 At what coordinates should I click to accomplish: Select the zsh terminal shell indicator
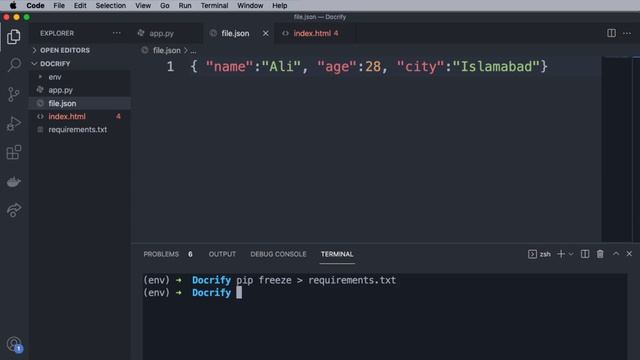tap(539, 254)
